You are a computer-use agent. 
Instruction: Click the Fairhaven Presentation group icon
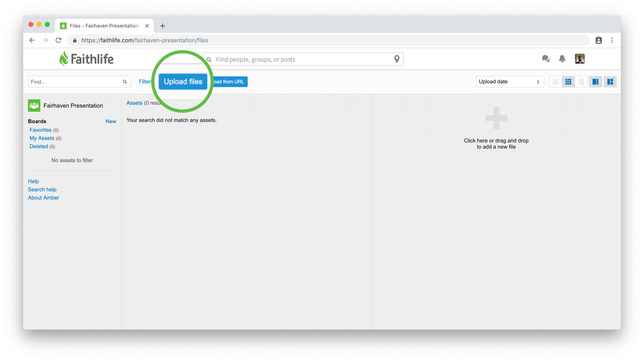click(34, 106)
